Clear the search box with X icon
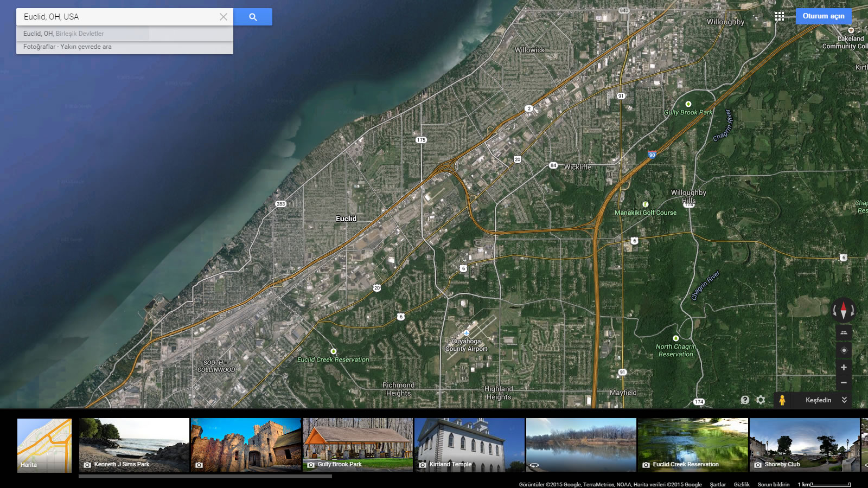868x488 pixels. [x=223, y=17]
